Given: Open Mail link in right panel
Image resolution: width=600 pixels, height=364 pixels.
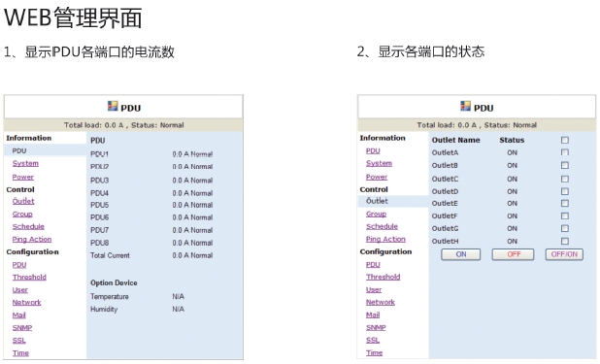Looking at the screenshot, I should click(x=372, y=314).
